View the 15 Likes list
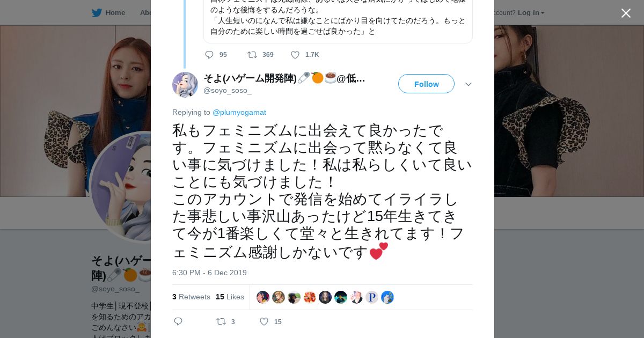The height and width of the screenshot is (338, 644). (230, 297)
